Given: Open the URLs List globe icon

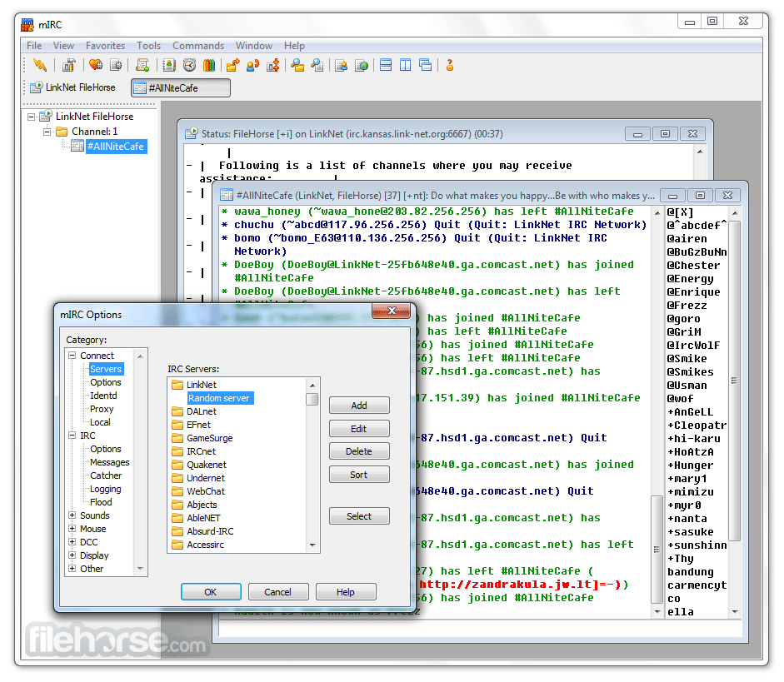Looking at the screenshot, I should point(362,65).
